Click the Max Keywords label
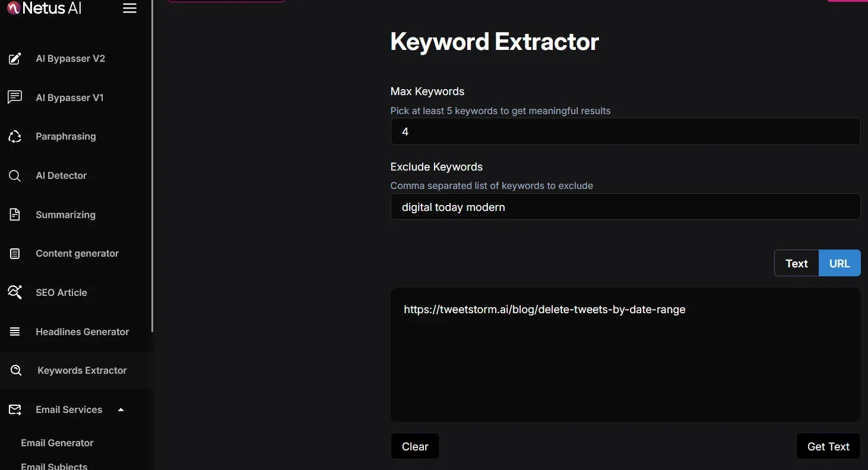 427,92
